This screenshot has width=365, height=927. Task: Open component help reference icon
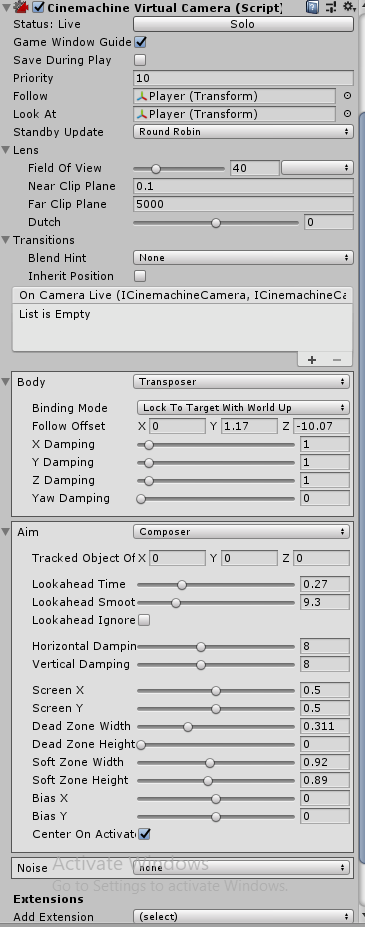tap(312, 7)
